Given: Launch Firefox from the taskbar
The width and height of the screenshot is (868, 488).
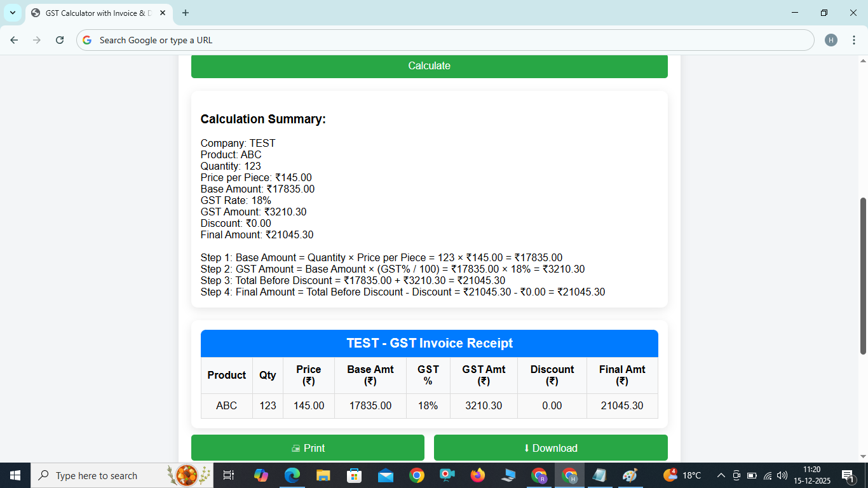Looking at the screenshot, I should (x=478, y=475).
